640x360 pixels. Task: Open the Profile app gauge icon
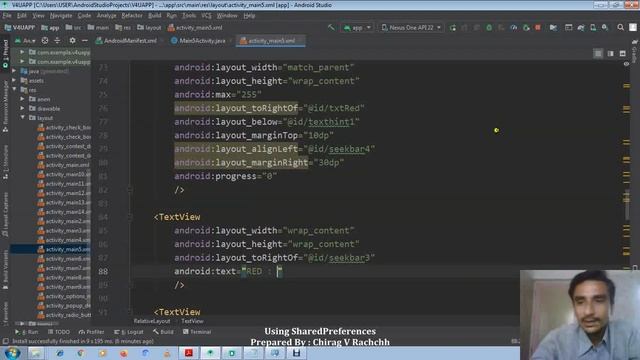[x=513, y=27]
